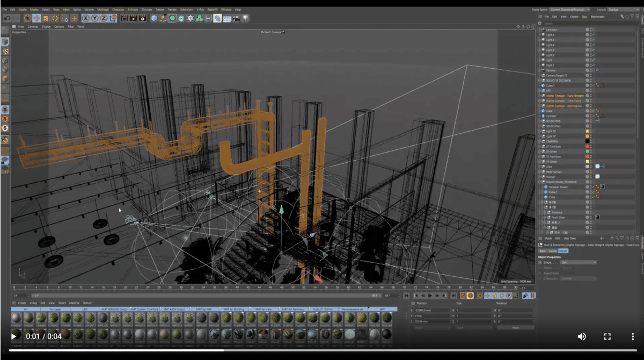Image resolution: width=644 pixels, height=360 pixels.
Task: Open viewport Cameras menu
Action: [33, 26]
